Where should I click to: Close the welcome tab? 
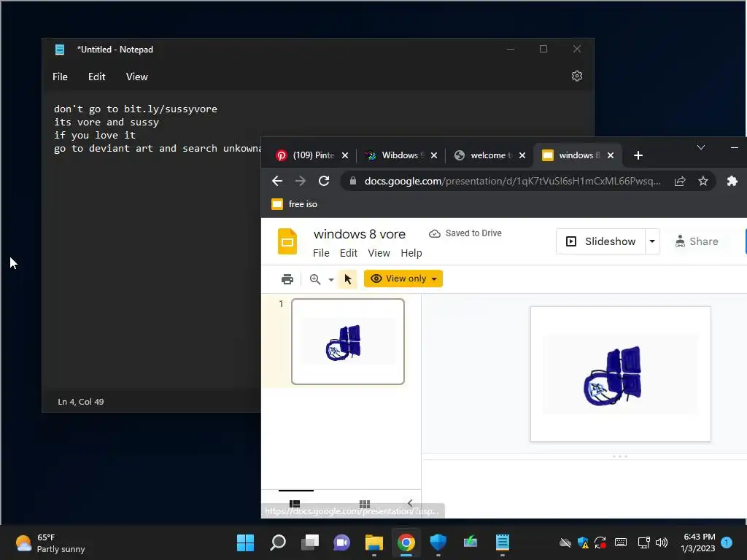tap(522, 155)
